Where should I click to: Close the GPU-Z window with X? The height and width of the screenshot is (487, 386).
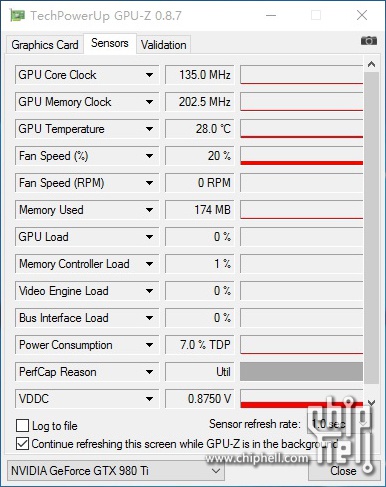tap(362, 15)
